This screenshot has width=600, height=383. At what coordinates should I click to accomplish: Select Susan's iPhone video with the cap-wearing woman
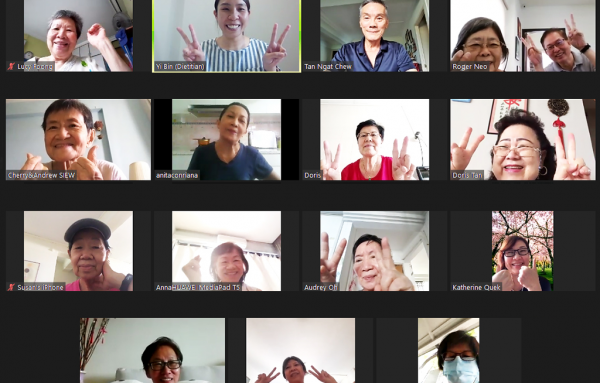(x=78, y=251)
